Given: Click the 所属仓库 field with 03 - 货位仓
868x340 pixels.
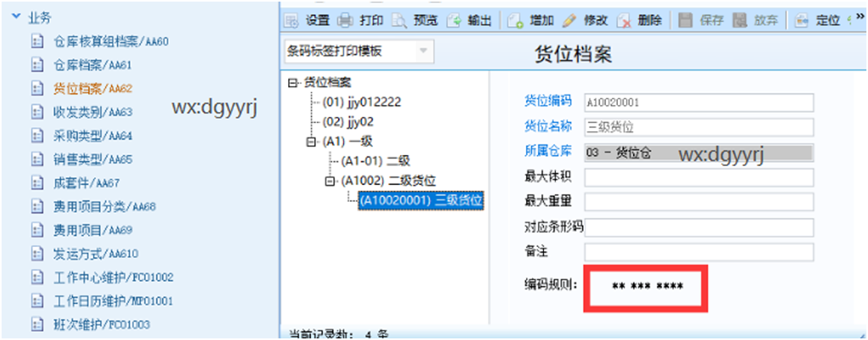Looking at the screenshot, I should click(699, 152).
